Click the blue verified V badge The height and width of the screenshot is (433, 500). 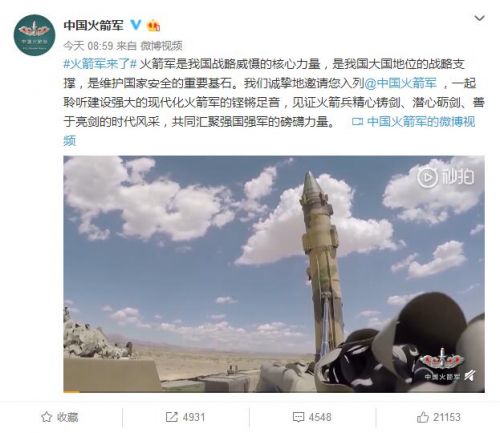135,25
